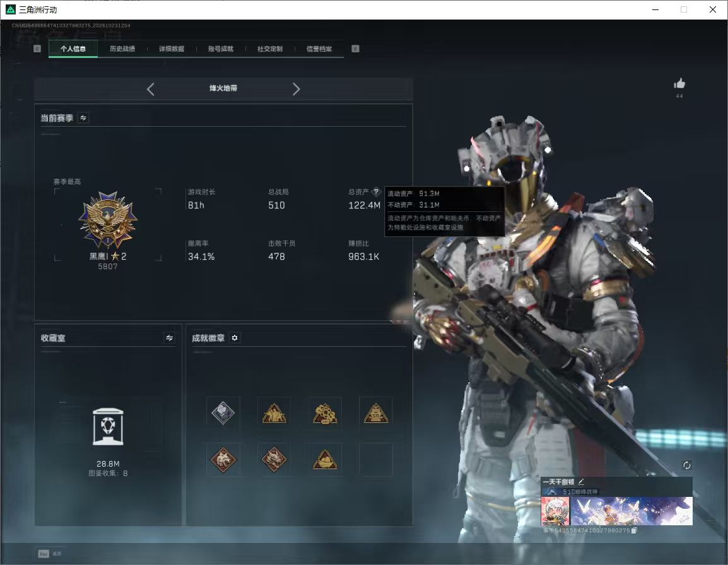Viewport: 728px width, 565px height.
Task: Click the previous-tab key icon left of 个人信息
Action: pyautogui.click(x=37, y=49)
